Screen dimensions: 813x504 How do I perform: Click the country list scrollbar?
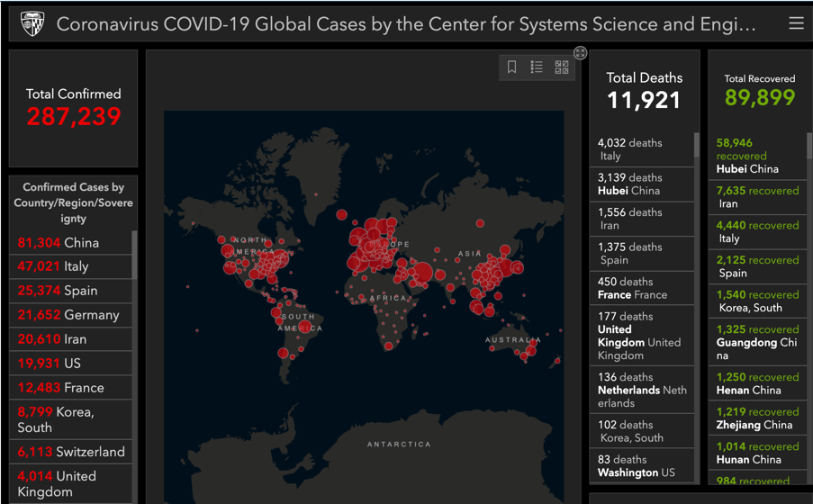(134, 255)
